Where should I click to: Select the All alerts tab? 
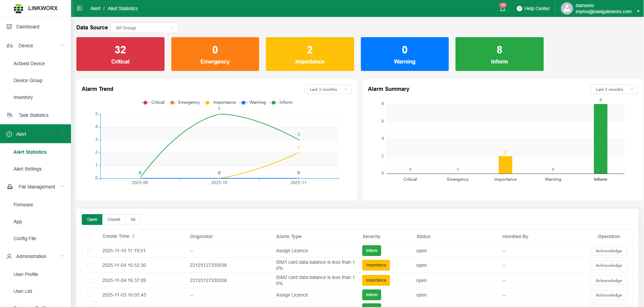tap(133, 219)
